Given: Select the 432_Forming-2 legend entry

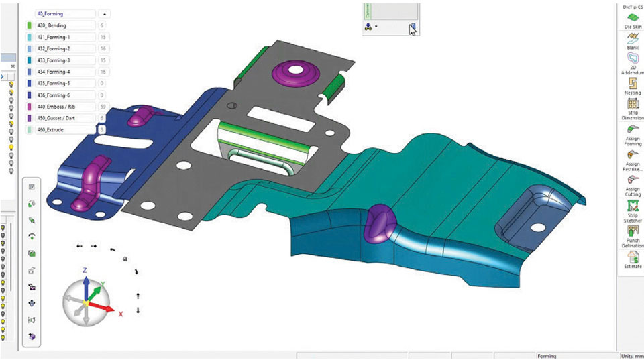Looking at the screenshot, I should pos(65,48).
